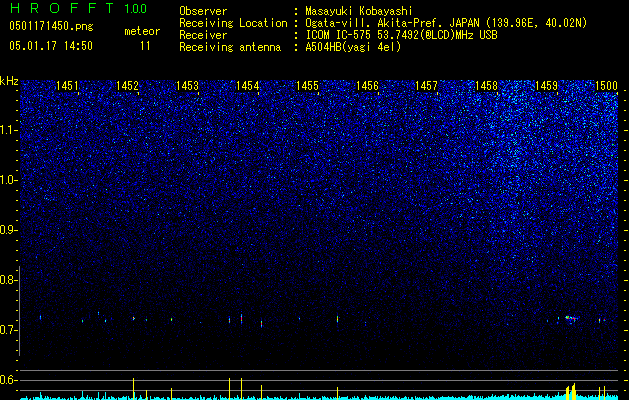Click the kHz axis unit label
Image resolution: width=629 pixels, height=400 pixels.
point(9,81)
